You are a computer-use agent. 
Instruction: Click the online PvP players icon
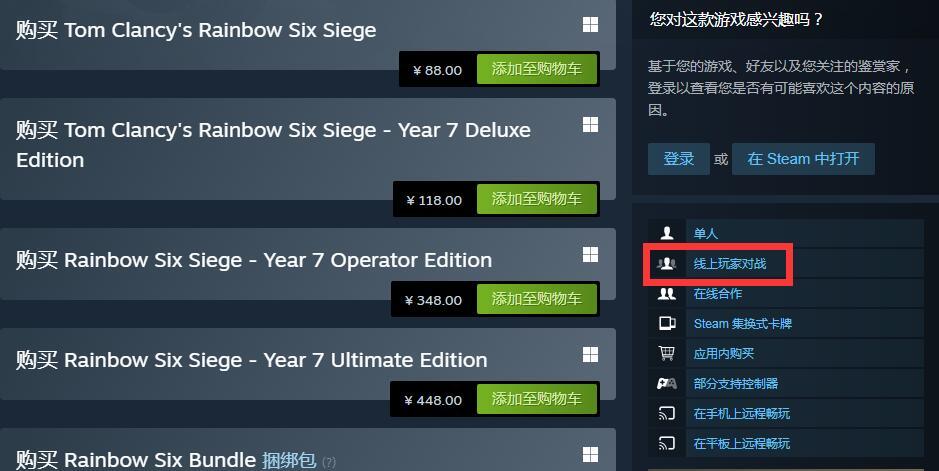667,263
